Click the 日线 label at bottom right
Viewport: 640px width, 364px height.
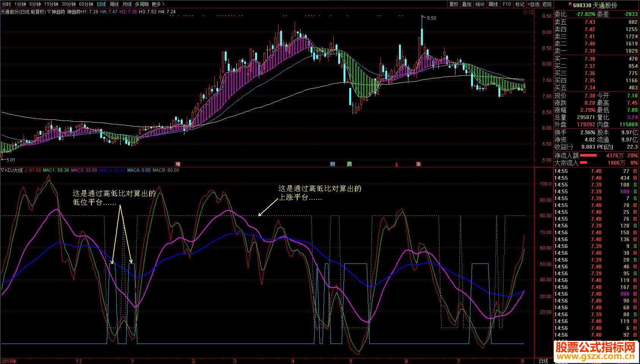pos(544,361)
